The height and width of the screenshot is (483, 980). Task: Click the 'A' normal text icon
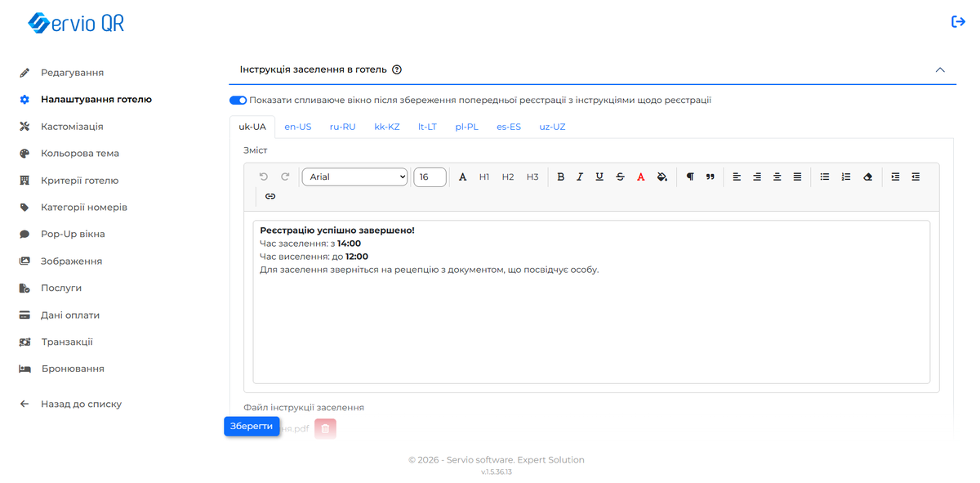[463, 177]
